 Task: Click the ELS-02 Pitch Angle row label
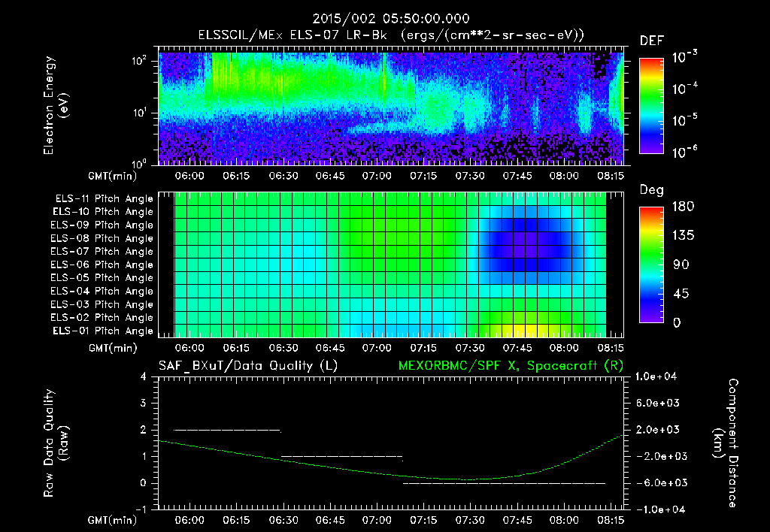tap(102, 318)
